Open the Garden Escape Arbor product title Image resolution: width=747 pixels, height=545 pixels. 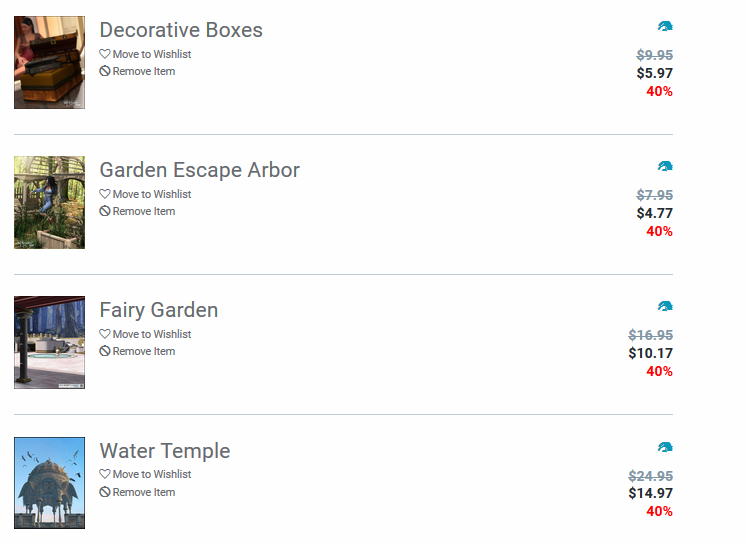click(x=199, y=170)
